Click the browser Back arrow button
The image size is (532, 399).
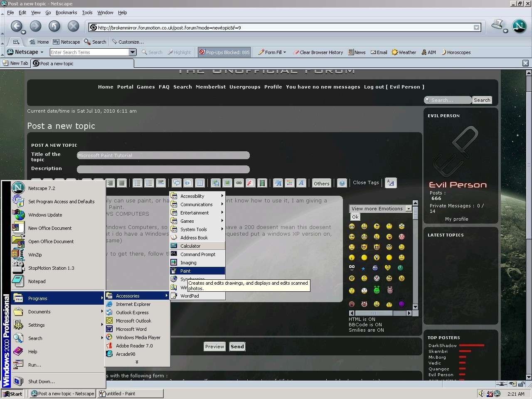[16, 26]
